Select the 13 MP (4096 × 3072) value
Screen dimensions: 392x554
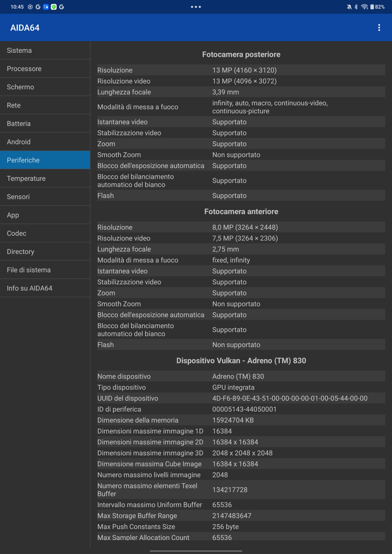pos(244,81)
